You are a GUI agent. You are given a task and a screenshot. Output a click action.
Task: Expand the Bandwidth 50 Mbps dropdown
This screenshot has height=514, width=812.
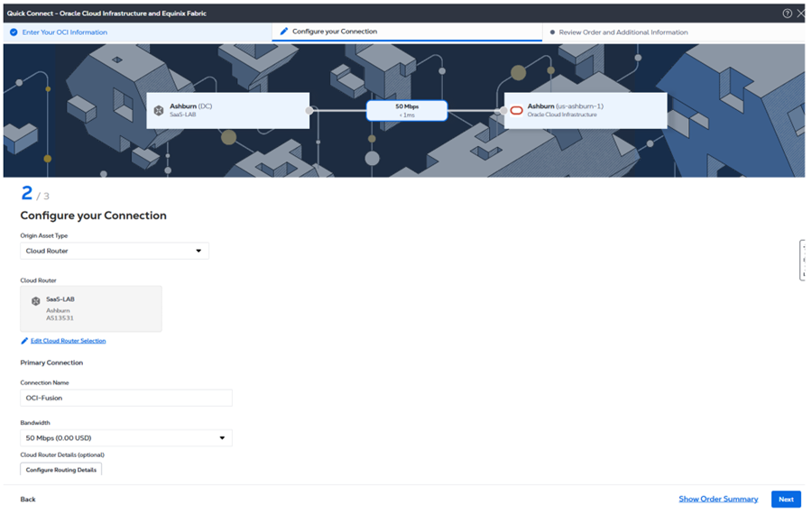pos(125,438)
